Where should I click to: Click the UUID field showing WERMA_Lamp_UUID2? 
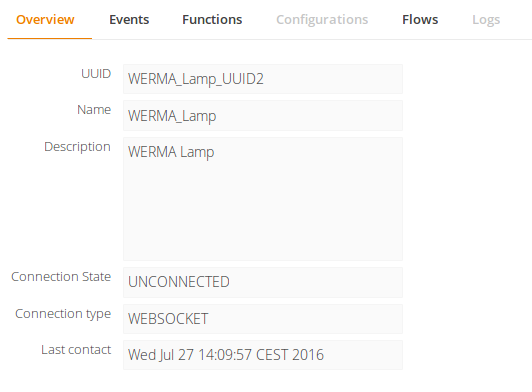tap(263, 79)
